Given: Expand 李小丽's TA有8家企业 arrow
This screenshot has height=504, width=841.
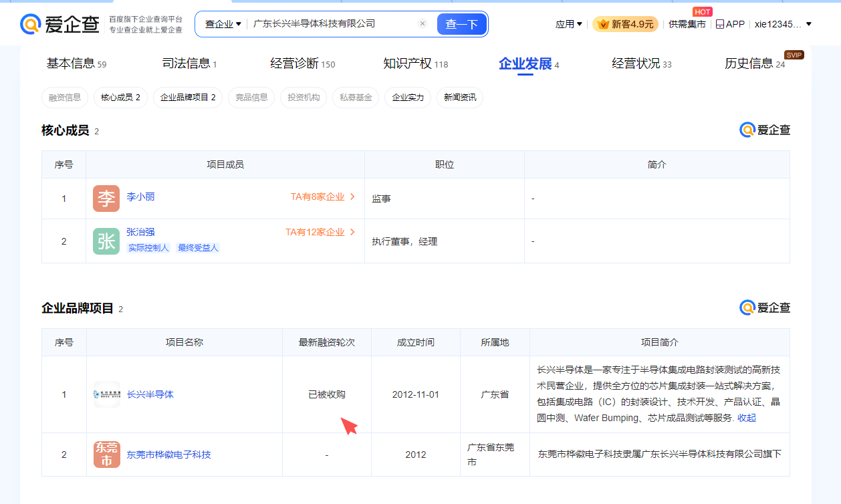Looking at the screenshot, I should pos(352,197).
